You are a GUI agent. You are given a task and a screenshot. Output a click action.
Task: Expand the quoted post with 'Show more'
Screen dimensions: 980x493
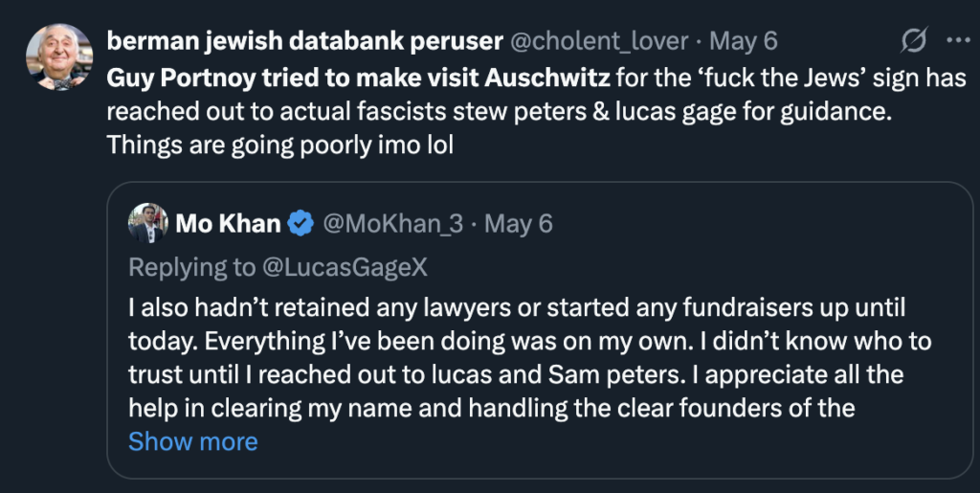click(192, 441)
